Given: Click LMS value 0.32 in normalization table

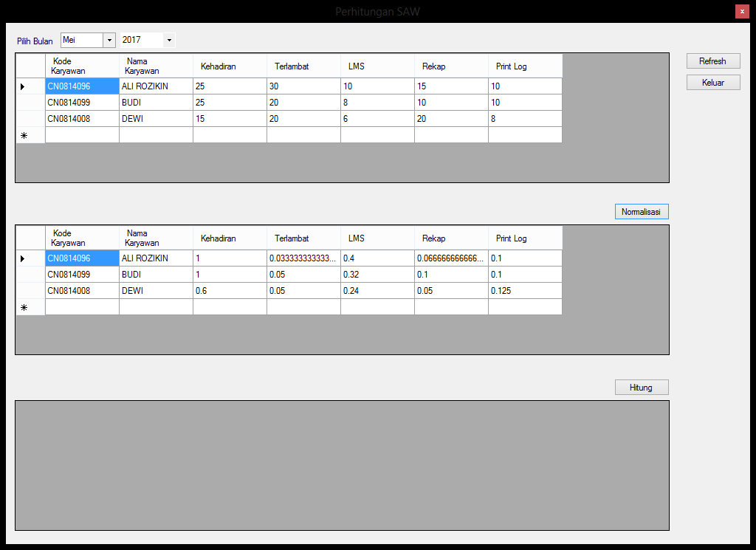Looking at the screenshot, I should (377, 275).
